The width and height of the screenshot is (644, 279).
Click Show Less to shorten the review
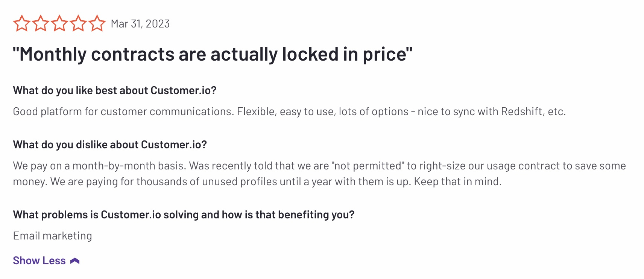39,260
